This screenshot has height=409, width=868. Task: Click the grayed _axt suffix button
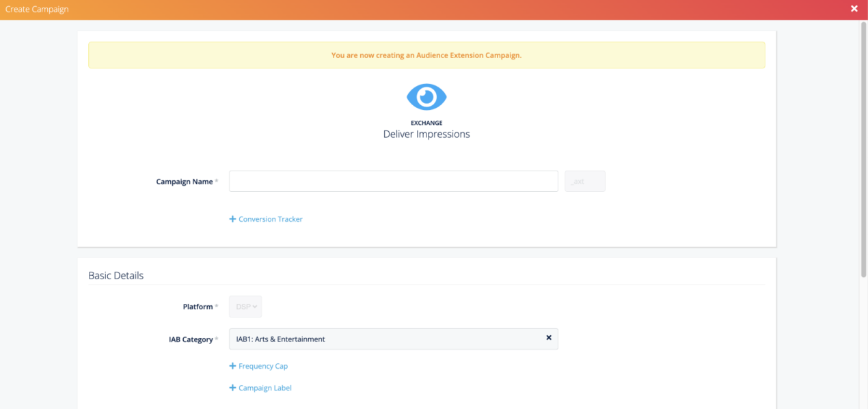(x=584, y=181)
